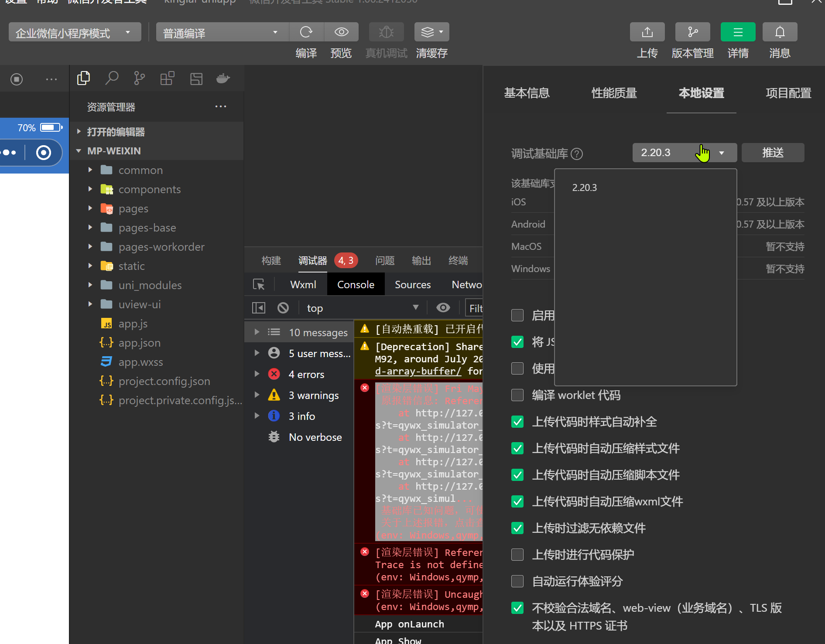Click the compile refresh icon

(x=306, y=32)
